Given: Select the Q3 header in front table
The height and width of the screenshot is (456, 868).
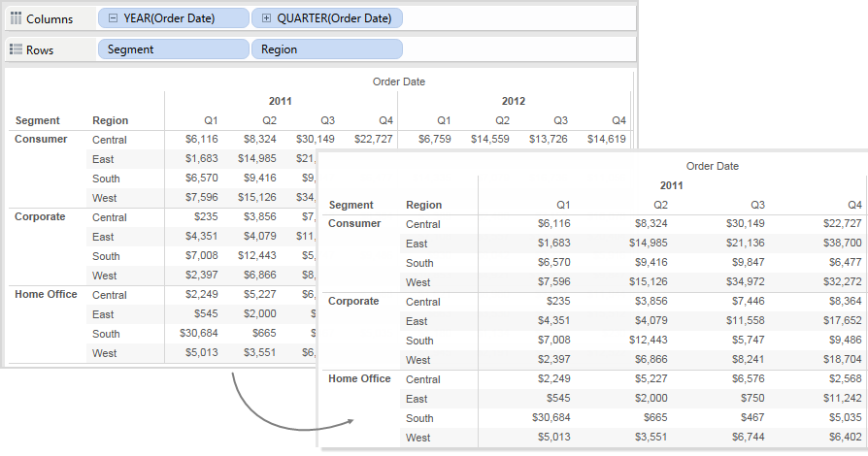Looking at the screenshot, I should pos(757,205).
